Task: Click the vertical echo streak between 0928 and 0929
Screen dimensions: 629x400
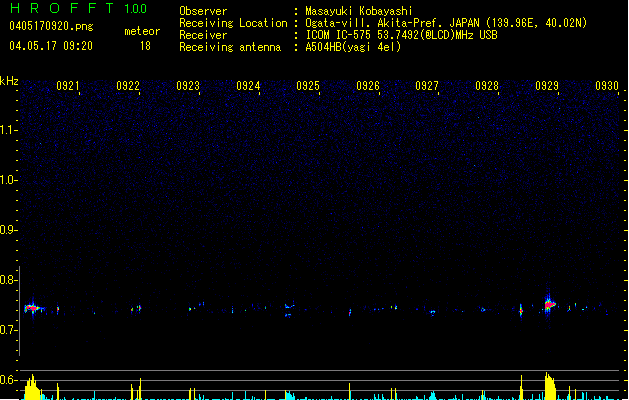Action: point(521,311)
